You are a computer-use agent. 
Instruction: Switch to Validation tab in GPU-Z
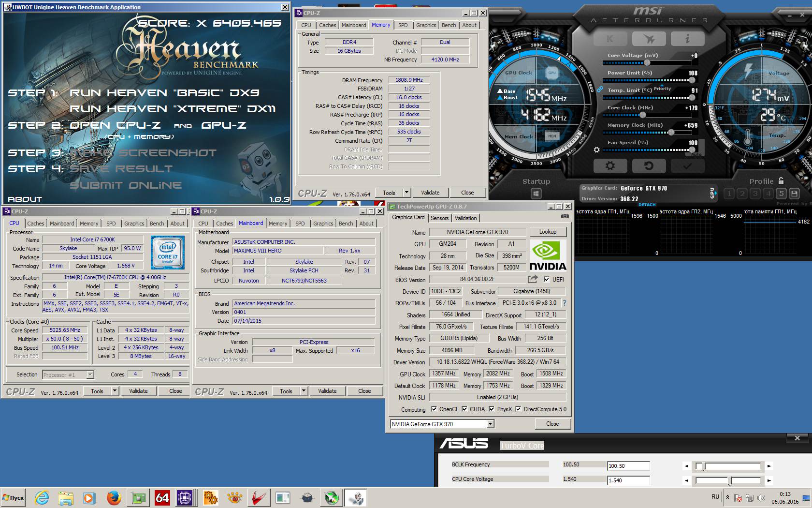coord(465,218)
